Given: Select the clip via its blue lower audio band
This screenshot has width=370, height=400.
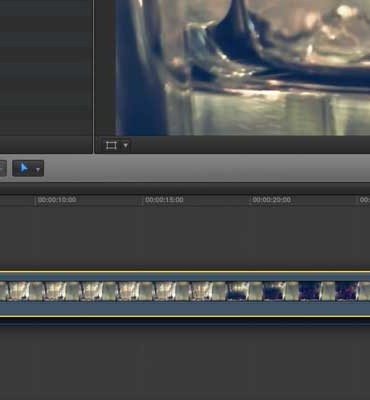Looking at the screenshot, I should coord(185,308).
